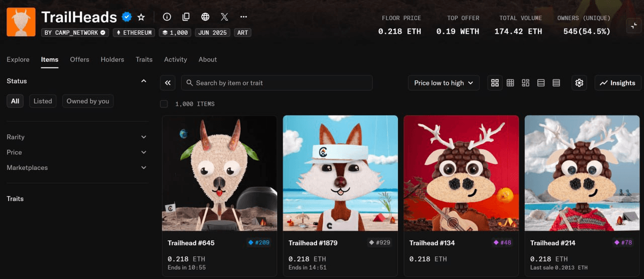Image resolution: width=644 pixels, height=279 pixels.
Task: Open the website globe icon
Action: point(205,17)
